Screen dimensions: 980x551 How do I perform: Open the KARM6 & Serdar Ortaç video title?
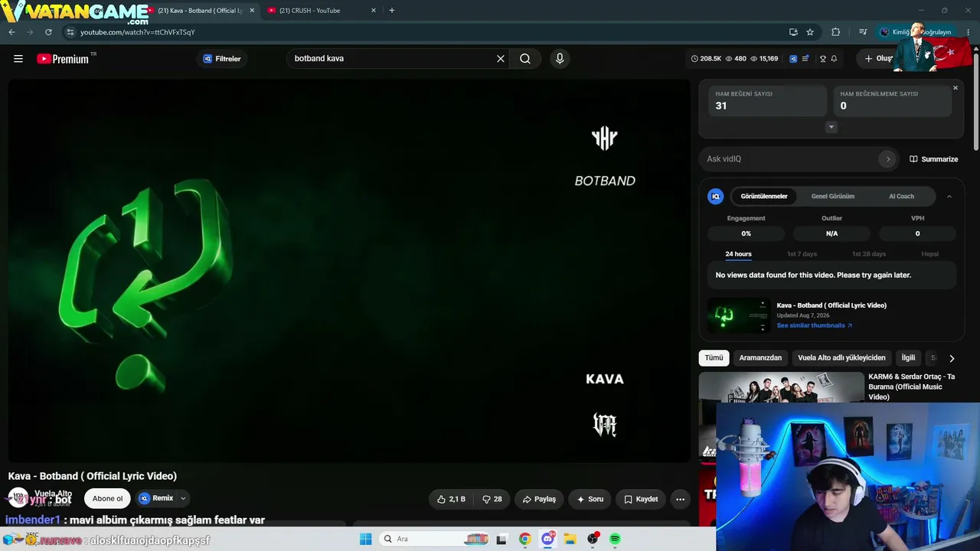pos(912,386)
